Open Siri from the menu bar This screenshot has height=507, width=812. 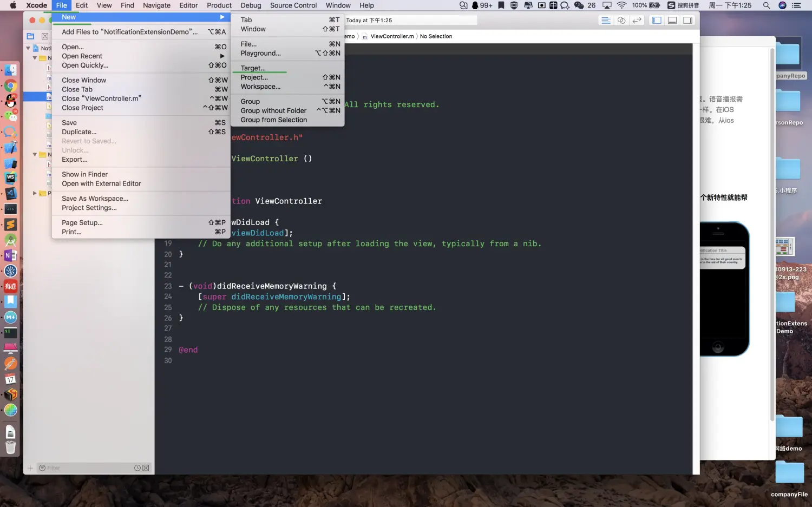pyautogui.click(x=782, y=5)
